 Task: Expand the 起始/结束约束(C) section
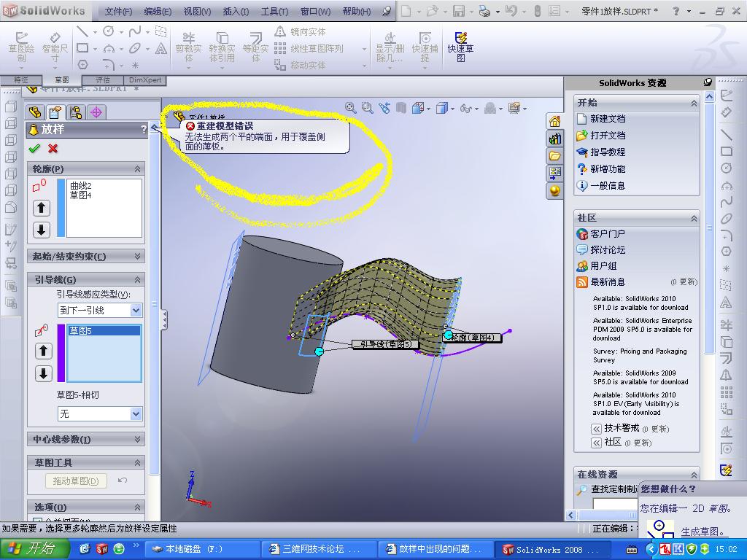[137, 256]
